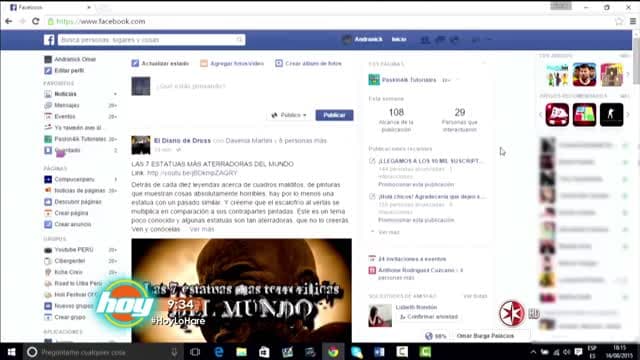The width and height of the screenshot is (640, 360).
Task: Open the 7 estatuas video thumbnail
Action: coord(241,291)
